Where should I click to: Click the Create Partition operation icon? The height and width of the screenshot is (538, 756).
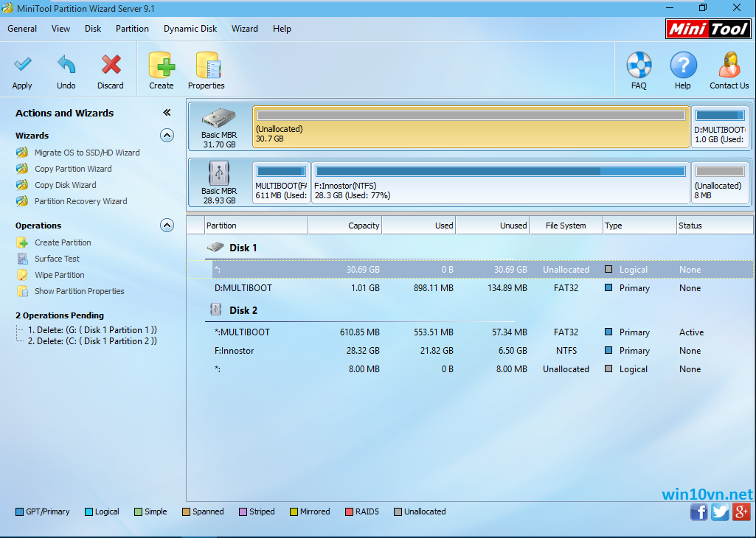pos(22,242)
